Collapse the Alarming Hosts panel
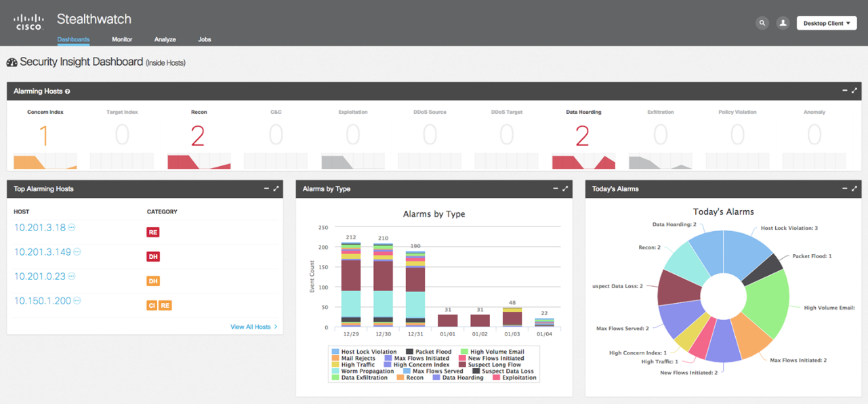This screenshot has height=404, width=868. tap(845, 91)
